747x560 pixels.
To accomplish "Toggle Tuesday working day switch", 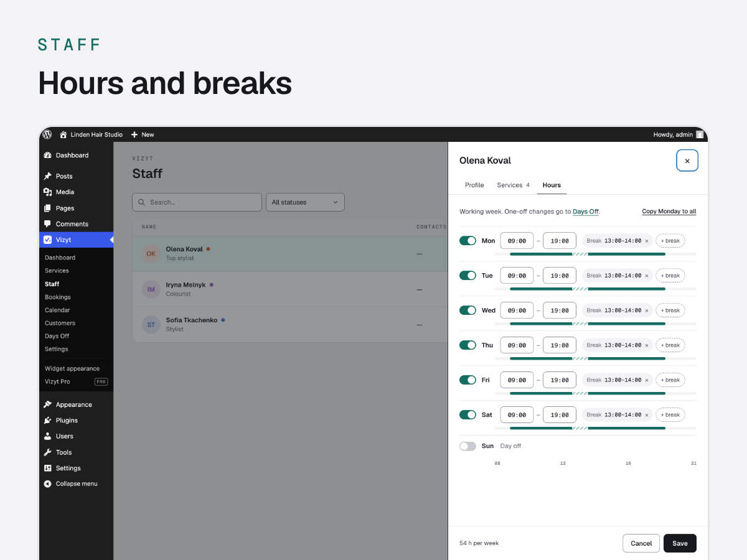I will pyautogui.click(x=467, y=276).
